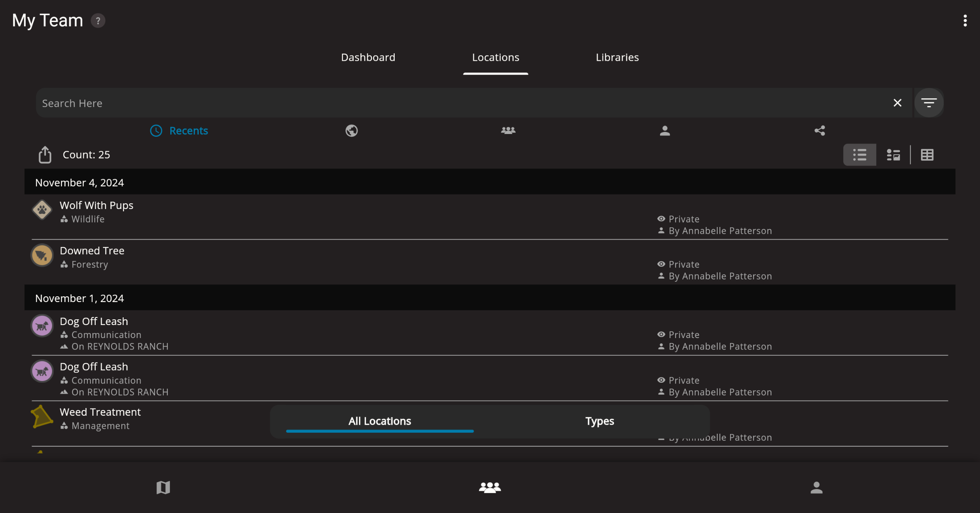Switch to detailed list with images view

tap(893, 155)
